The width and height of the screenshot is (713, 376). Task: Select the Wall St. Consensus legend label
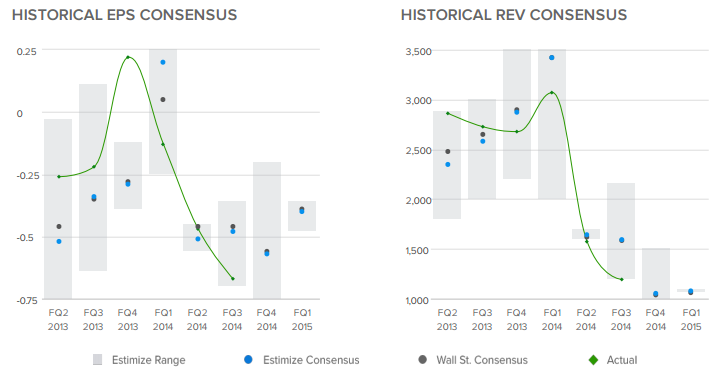click(482, 360)
